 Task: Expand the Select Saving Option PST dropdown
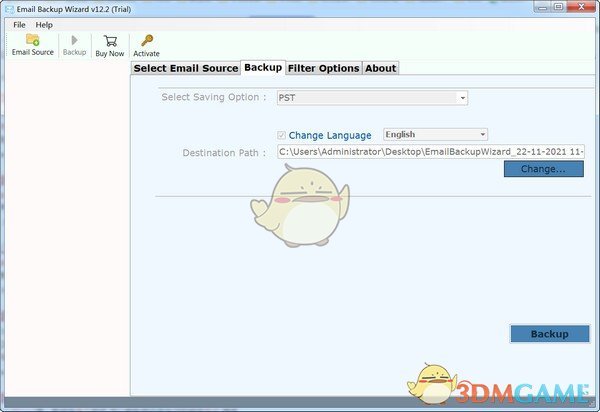coord(372,98)
